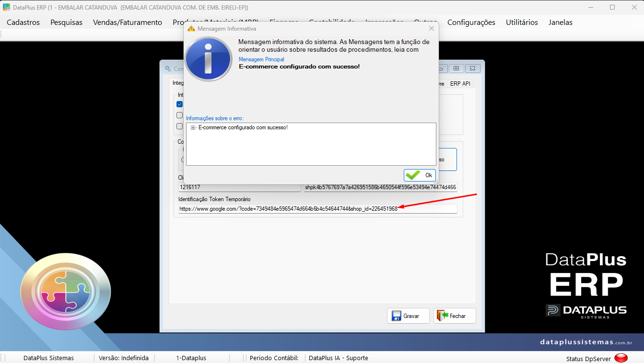The width and height of the screenshot is (644, 363).
Task: Click 'Periodo Contábil:' in the status bar
Action: point(274,358)
